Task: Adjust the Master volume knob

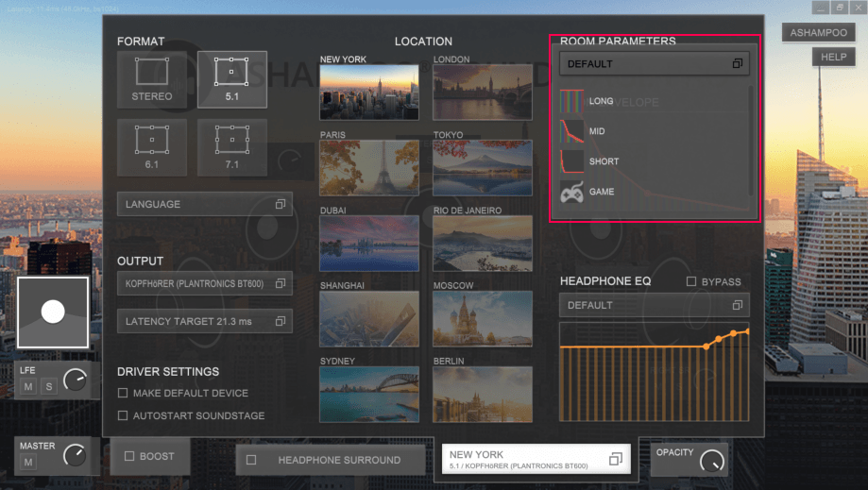Action: click(75, 456)
